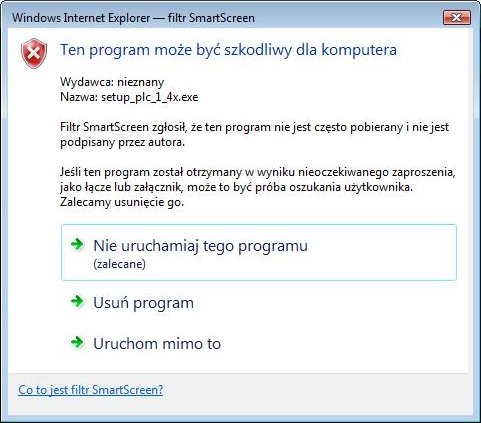
Task: Click the "Wydawca: nieznany" publisher line
Action: 112,82
